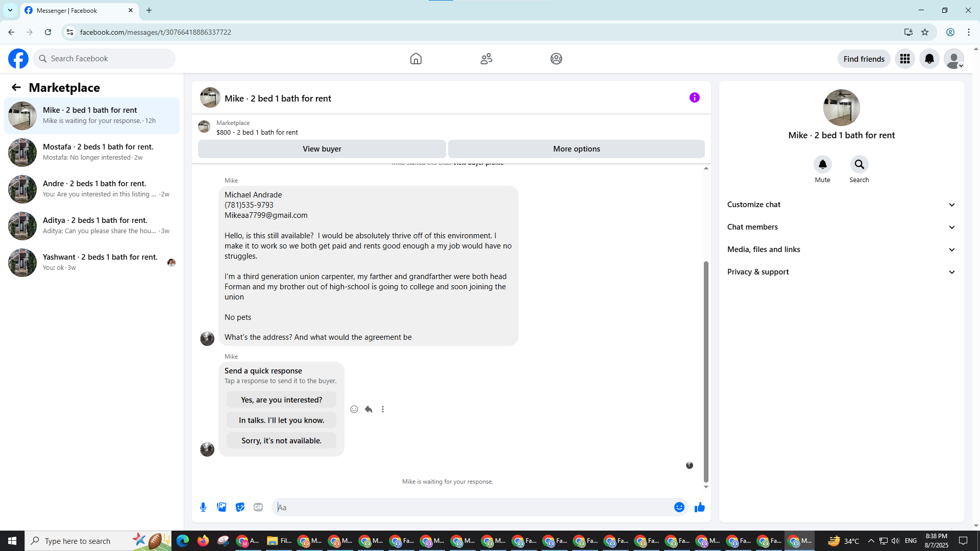Open Mike's 2 bed 1 bath chat
The image size is (980, 551).
point(92,116)
